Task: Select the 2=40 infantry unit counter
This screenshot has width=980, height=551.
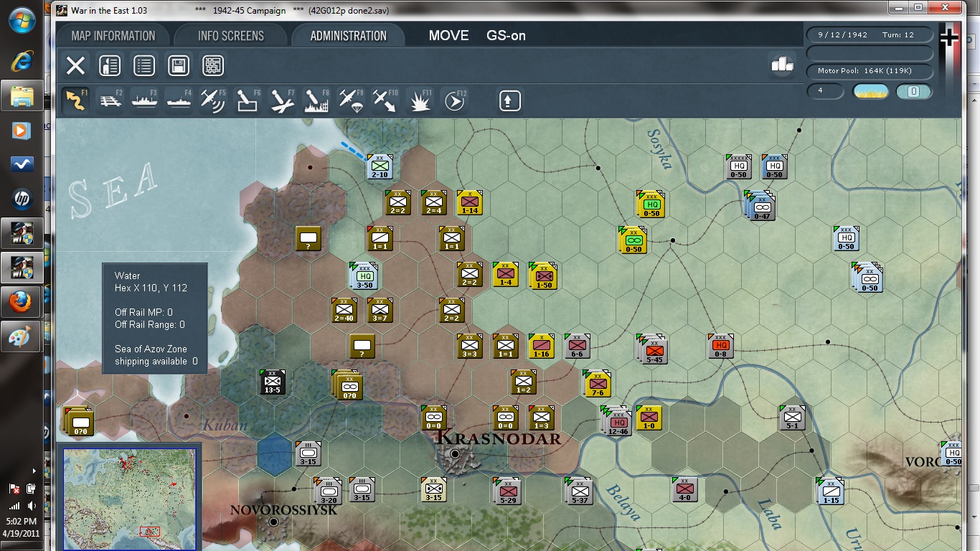Action: [x=344, y=310]
